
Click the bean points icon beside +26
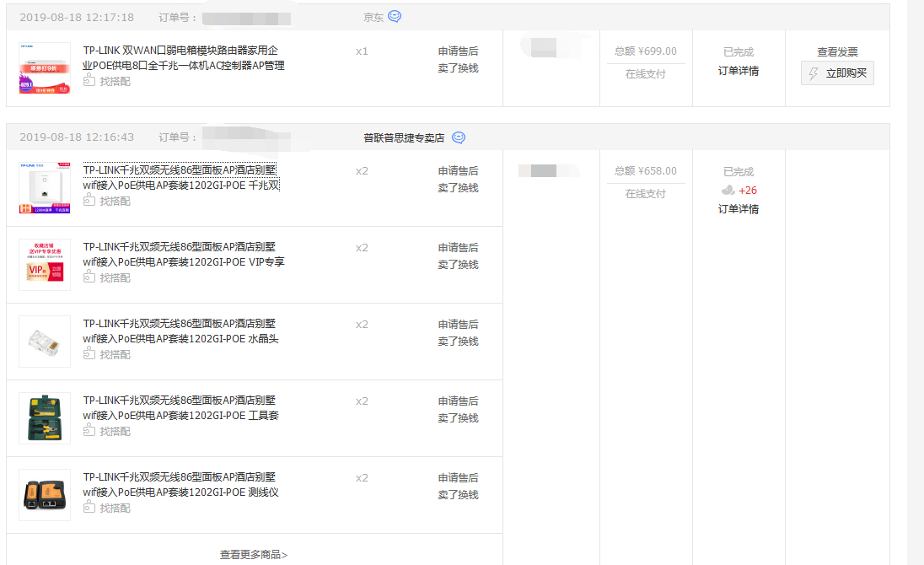point(728,190)
